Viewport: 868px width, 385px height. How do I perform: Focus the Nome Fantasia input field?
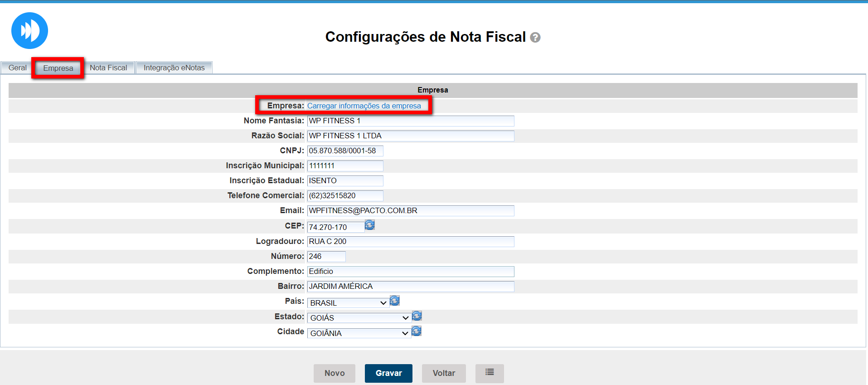point(411,121)
